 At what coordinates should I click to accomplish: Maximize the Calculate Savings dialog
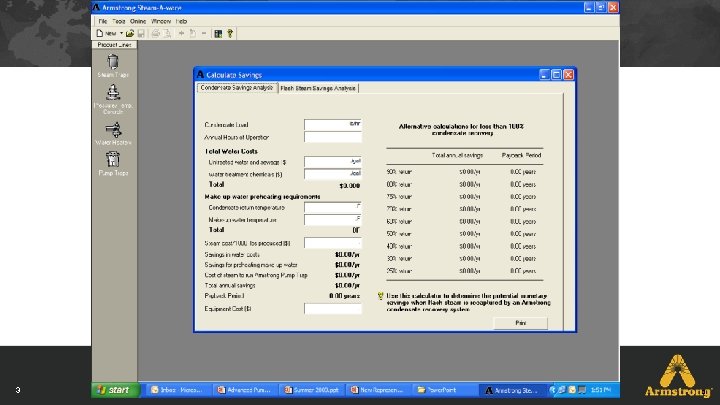coord(556,74)
